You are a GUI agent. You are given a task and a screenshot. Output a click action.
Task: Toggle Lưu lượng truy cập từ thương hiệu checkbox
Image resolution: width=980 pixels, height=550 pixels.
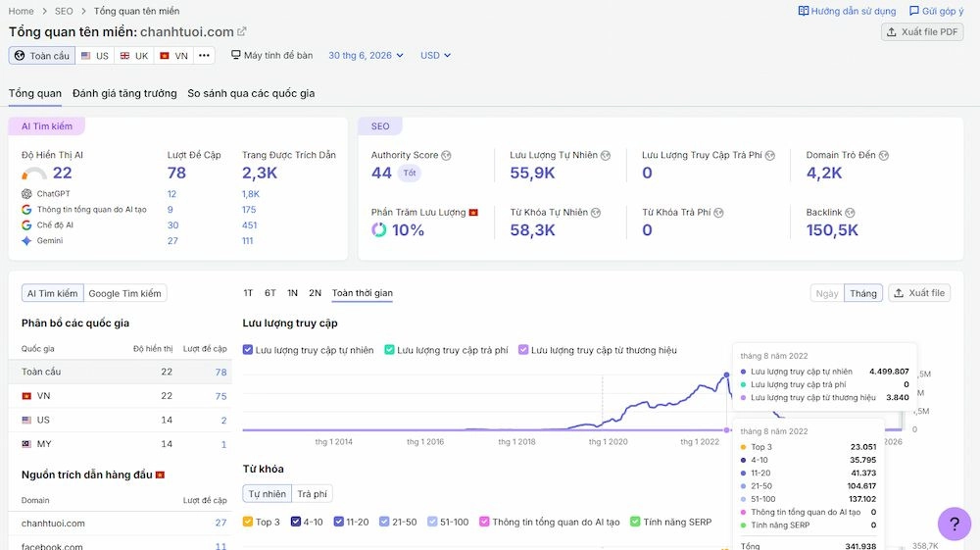click(523, 350)
